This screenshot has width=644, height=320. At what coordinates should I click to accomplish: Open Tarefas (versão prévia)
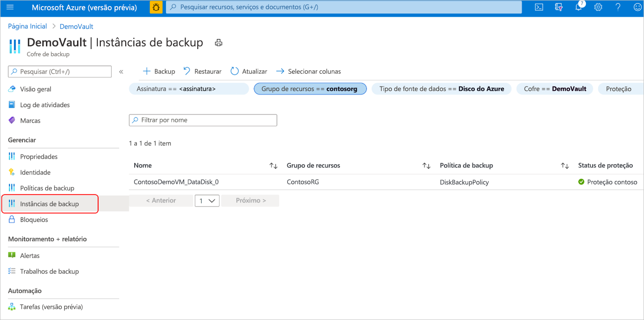tap(51, 307)
